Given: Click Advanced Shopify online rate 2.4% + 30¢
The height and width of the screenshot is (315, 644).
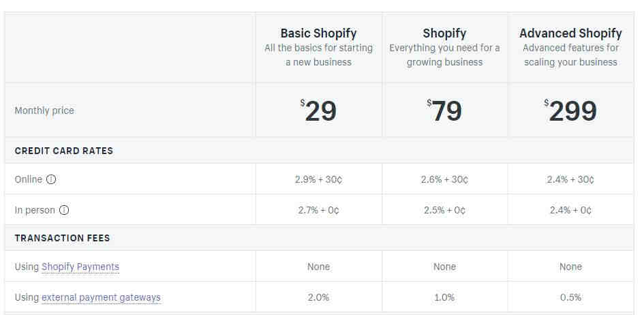Looking at the screenshot, I should point(570,179).
